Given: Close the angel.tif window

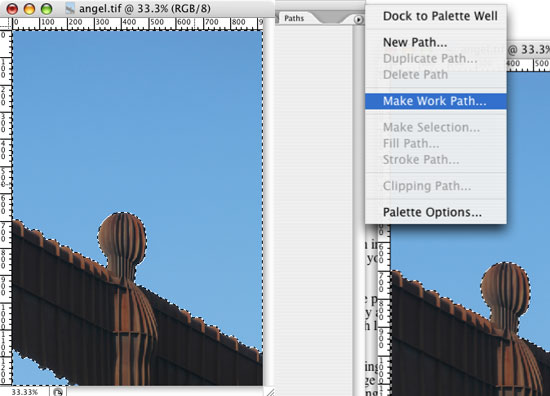Looking at the screenshot, I should pos(12,9).
